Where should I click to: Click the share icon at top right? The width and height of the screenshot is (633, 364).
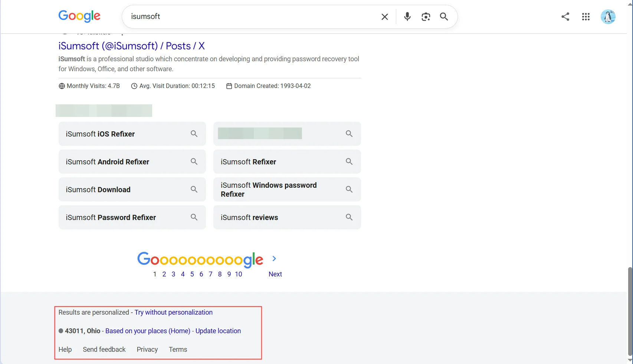(565, 17)
